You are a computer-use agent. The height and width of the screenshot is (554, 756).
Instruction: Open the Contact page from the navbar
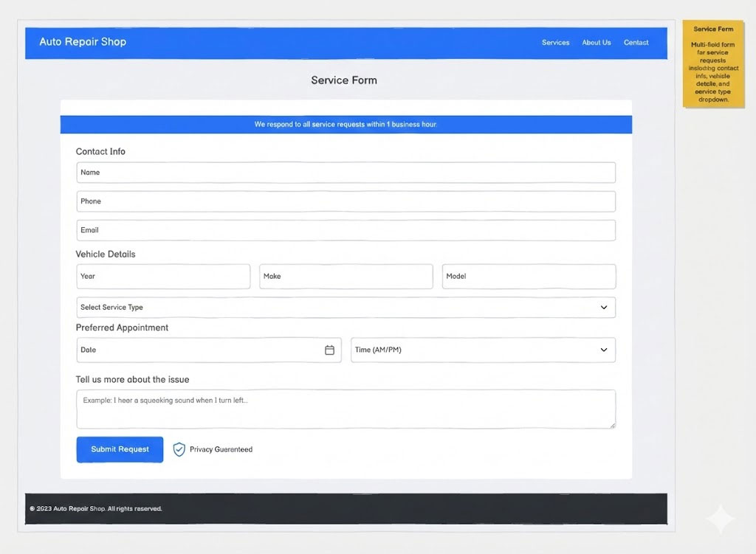coord(636,42)
